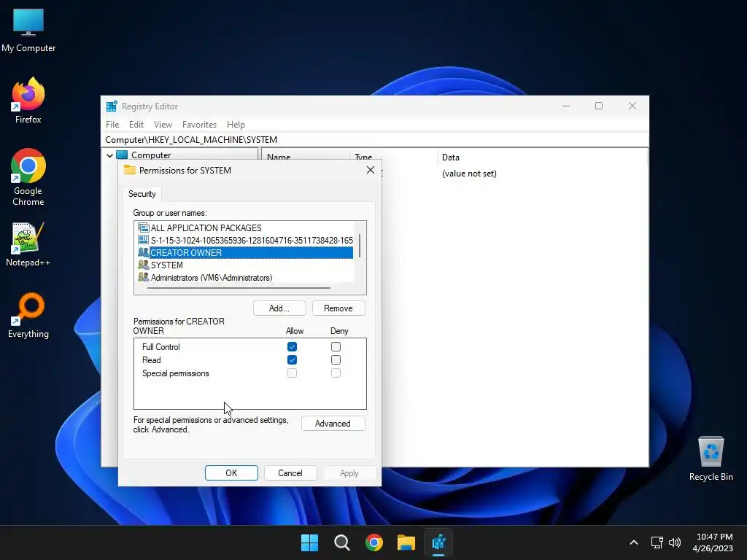The height and width of the screenshot is (560, 747).
Task: Open the Edit menu in Registry Editor
Action: [136, 124]
